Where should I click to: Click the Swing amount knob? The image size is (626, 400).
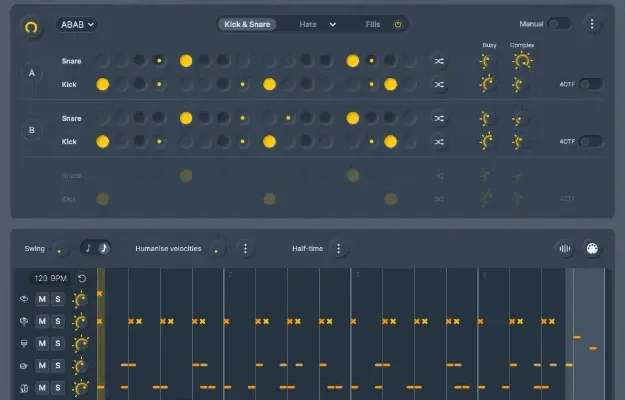pos(63,248)
